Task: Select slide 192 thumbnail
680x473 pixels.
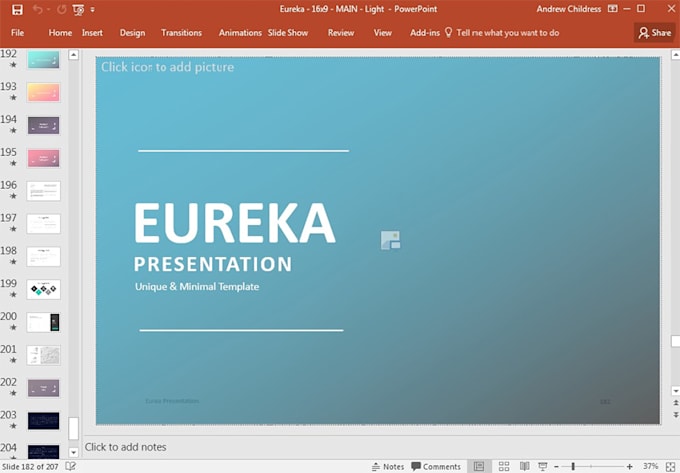Action: click(43, 59)
